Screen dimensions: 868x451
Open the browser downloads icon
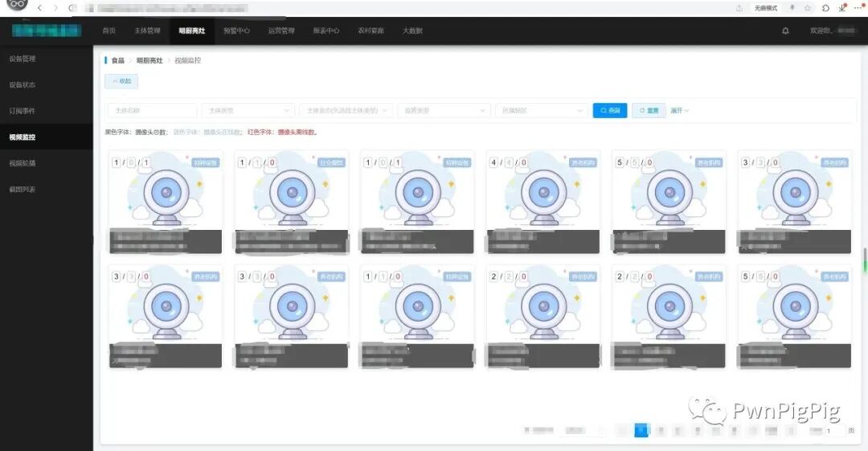click(842, 8)
